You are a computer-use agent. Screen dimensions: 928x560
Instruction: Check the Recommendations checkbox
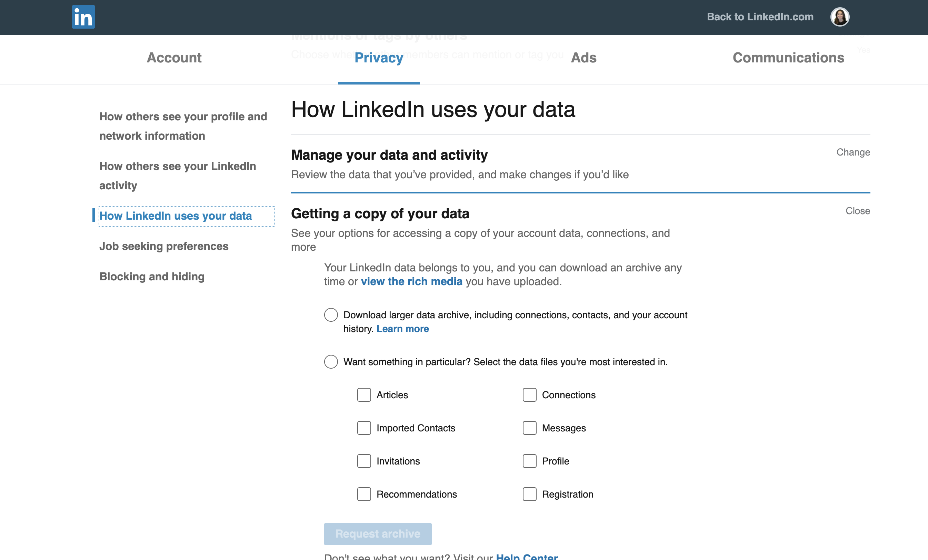[x=364, y=494]
